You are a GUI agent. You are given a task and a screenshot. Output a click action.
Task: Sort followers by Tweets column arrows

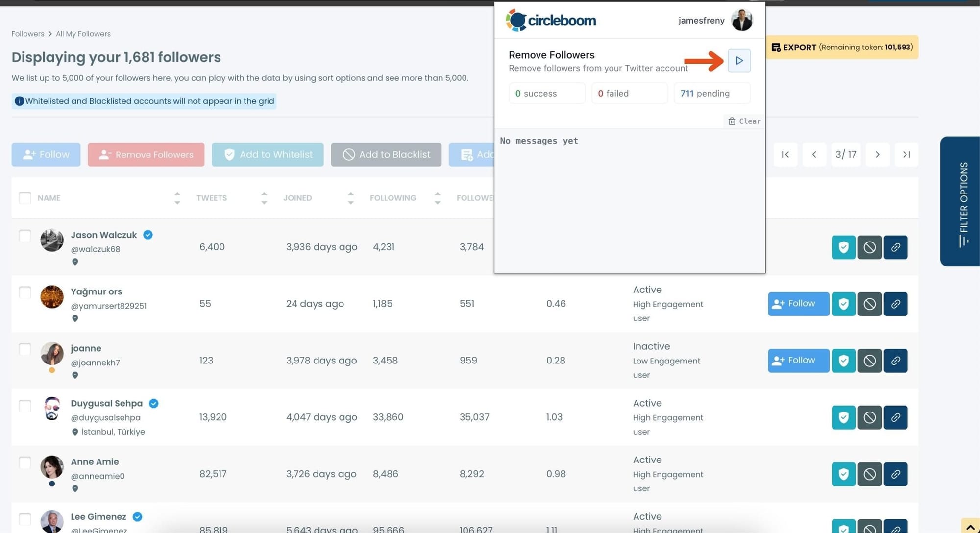click(264, 198)
